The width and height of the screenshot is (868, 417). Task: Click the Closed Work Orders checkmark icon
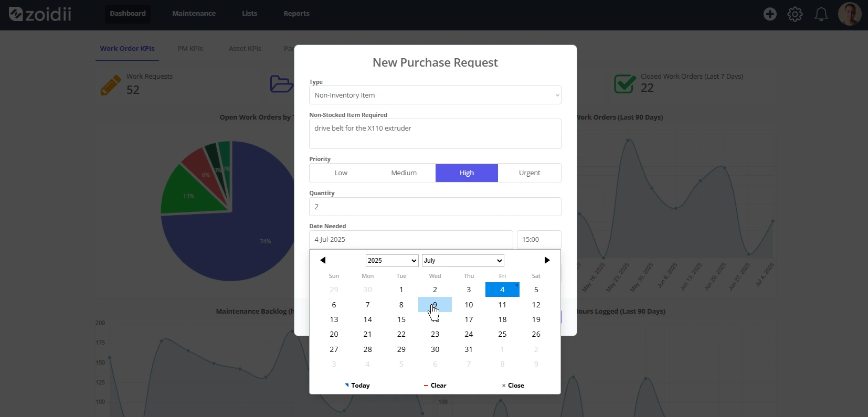(x=625, y=83)
